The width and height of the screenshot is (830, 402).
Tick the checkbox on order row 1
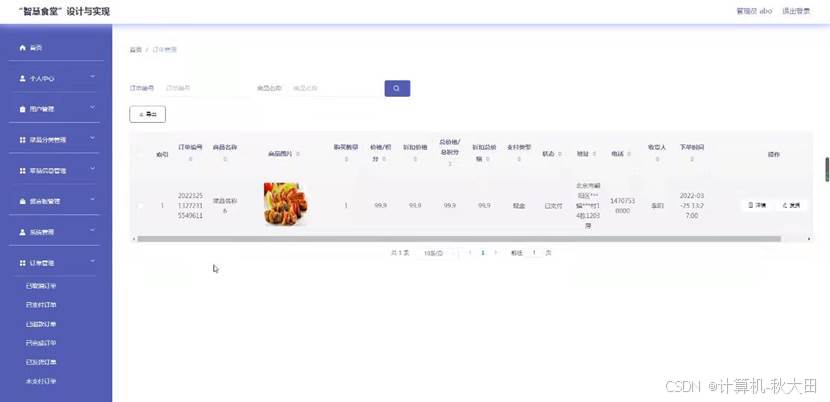[140, 206]
